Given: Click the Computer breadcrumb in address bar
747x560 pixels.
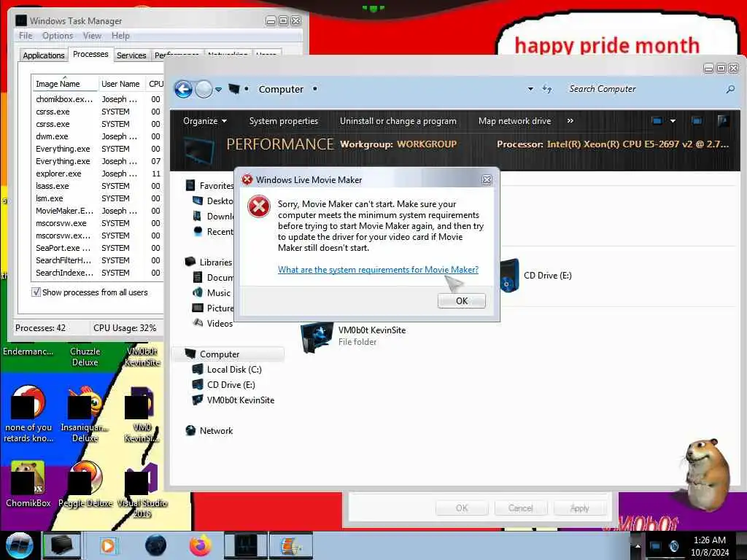Looking at the screenshot, I should pos(281,89).
